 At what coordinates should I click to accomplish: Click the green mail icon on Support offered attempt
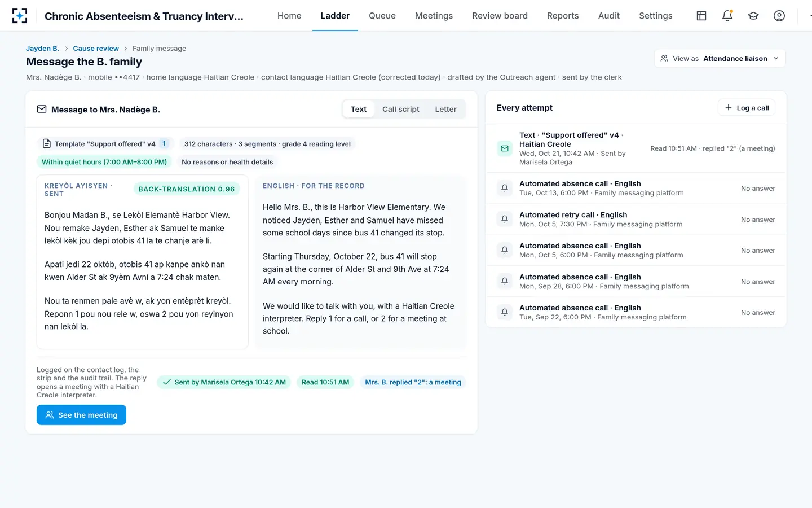point(505,148)
